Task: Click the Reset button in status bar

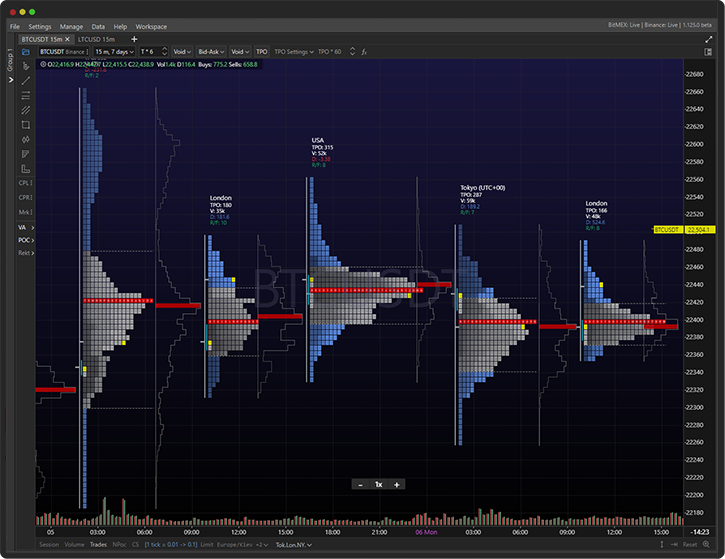Action: pos(690,544)
